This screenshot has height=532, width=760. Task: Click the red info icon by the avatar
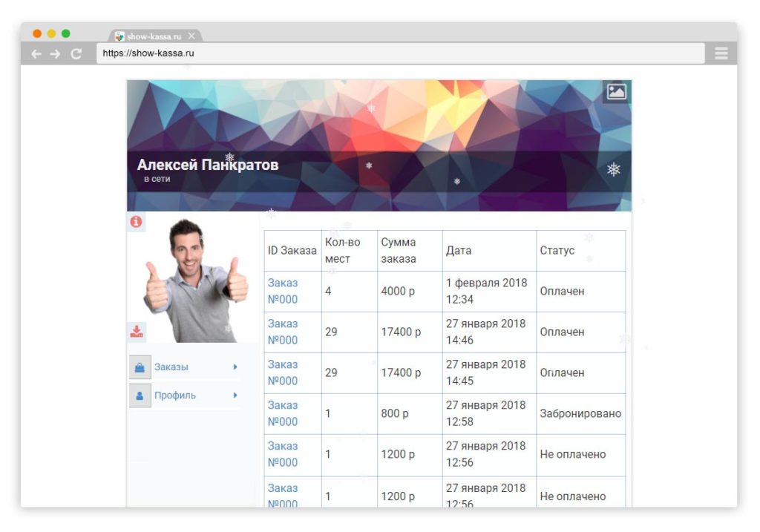(x=137, y=221)
